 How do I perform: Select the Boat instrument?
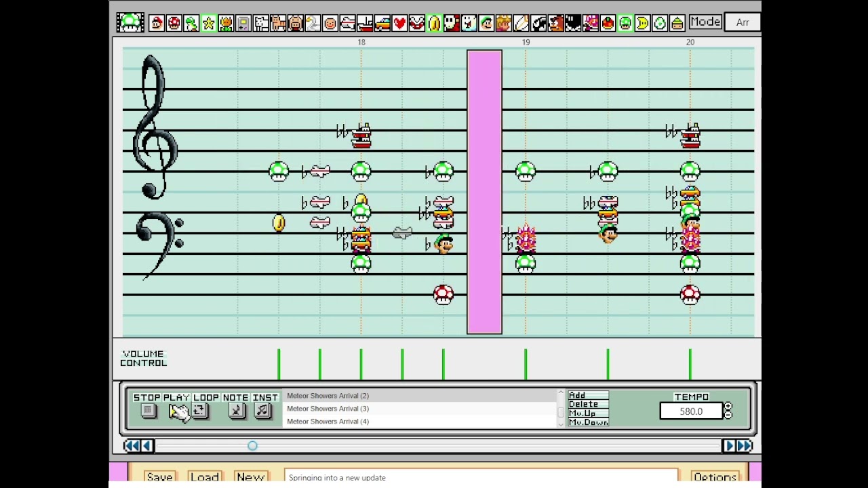click(365, 23)
